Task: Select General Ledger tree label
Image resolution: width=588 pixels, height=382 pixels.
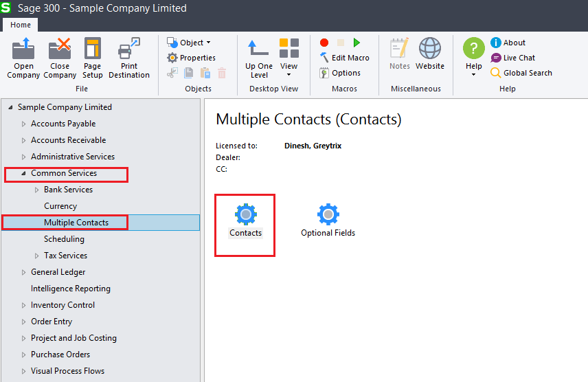Action: (58, 272)
